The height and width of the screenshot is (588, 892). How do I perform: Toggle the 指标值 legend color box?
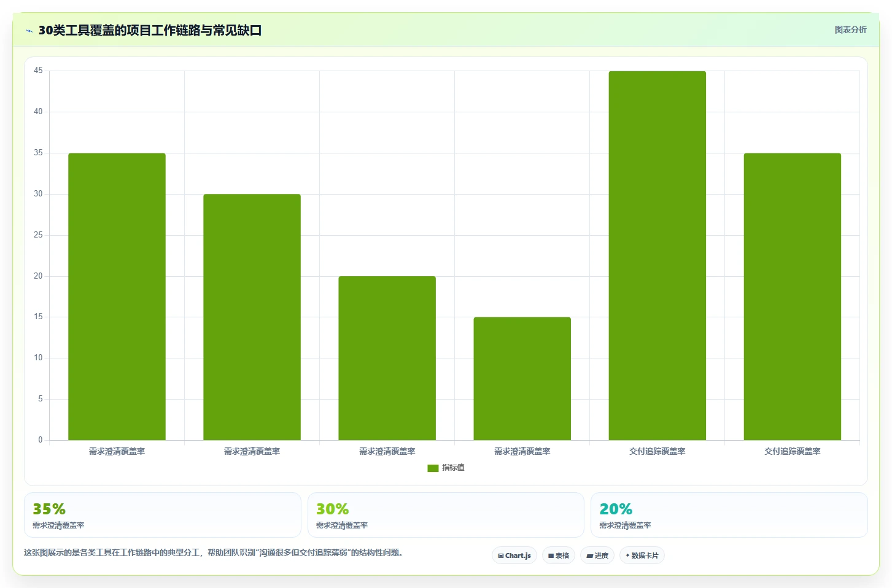pos(433,468)
